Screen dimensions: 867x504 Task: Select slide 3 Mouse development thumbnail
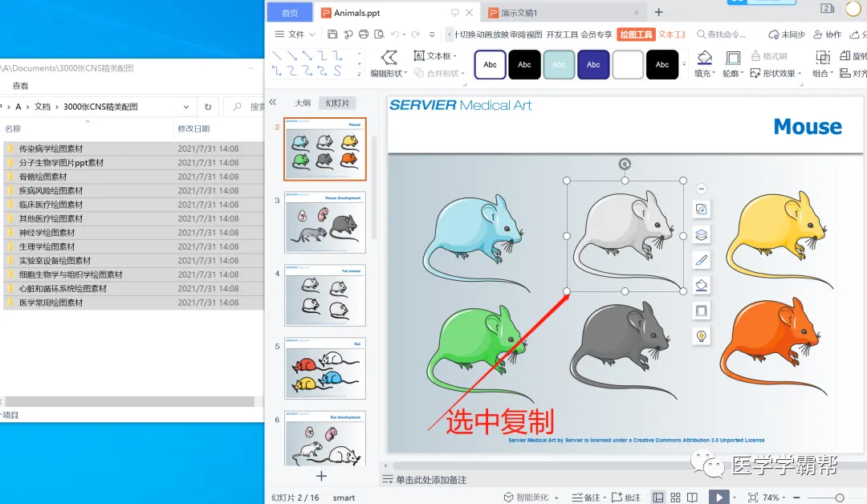coord(325,222)
